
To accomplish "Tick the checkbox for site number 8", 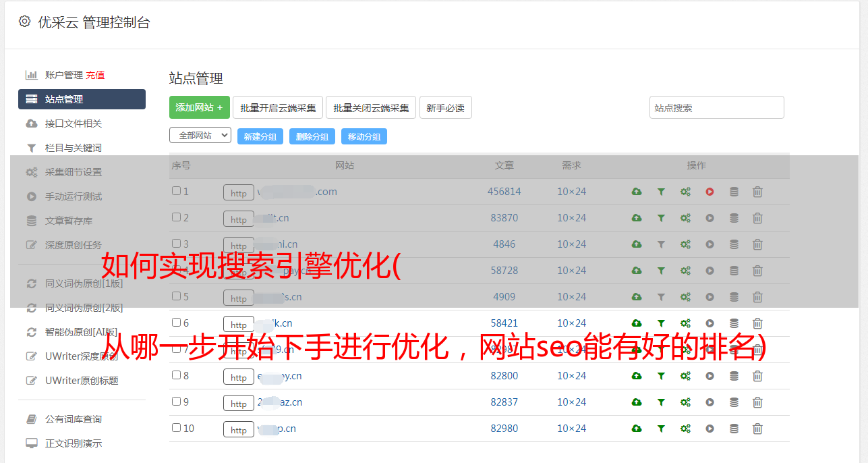I will click(176, 375).
